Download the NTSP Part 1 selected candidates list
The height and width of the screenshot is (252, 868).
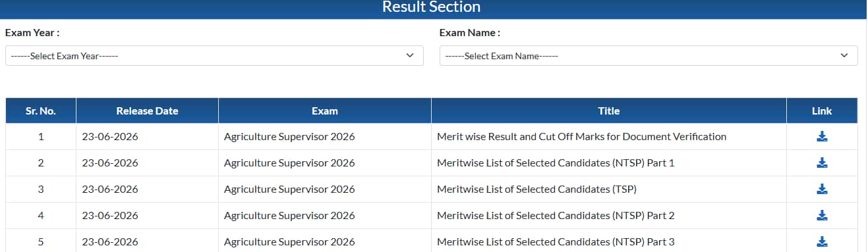click(x=822, y=163)
